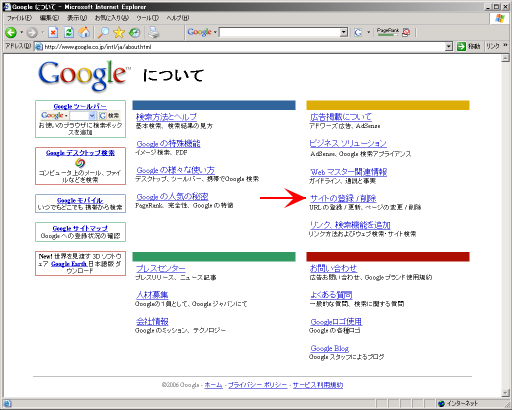Open the Forward button history dropdown arrow

(42, 32)
